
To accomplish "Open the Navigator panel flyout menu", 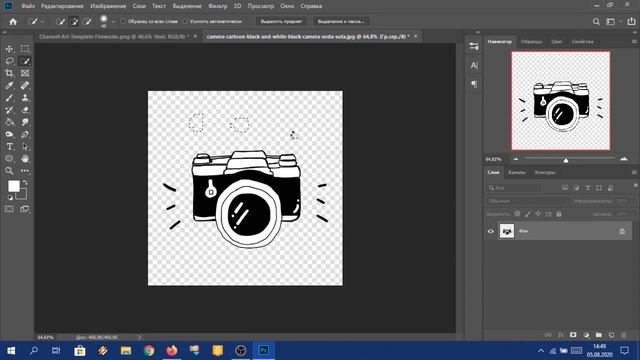I will pos(634,42).
